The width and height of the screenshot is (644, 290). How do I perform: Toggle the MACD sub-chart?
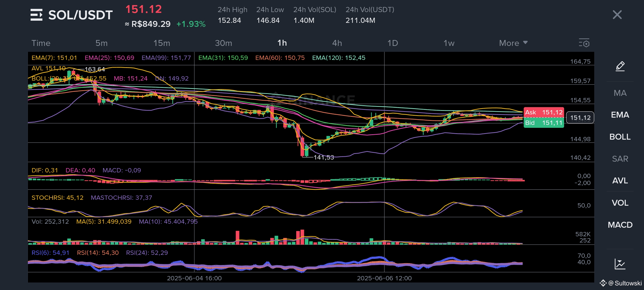click(x=620, y=225)
